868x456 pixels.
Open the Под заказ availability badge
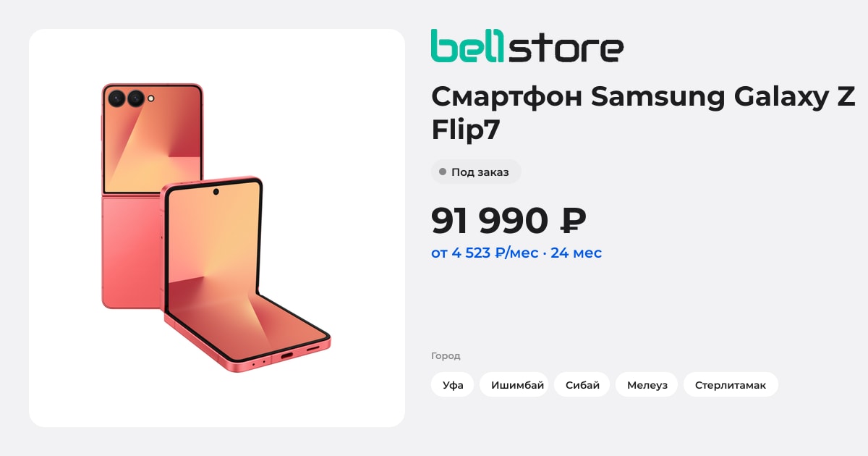coord(476,172)
